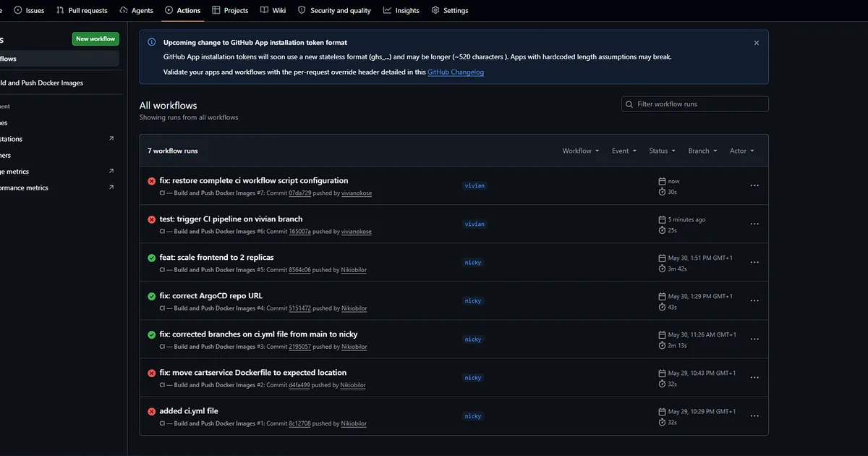Click nicky branch label on 'added ci.yml file'

[473, 416]
